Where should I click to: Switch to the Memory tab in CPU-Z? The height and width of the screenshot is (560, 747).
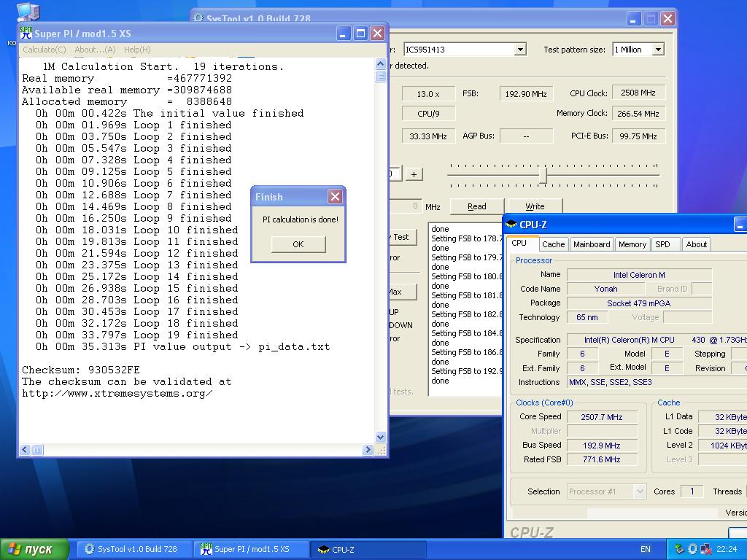click(632, 244)
